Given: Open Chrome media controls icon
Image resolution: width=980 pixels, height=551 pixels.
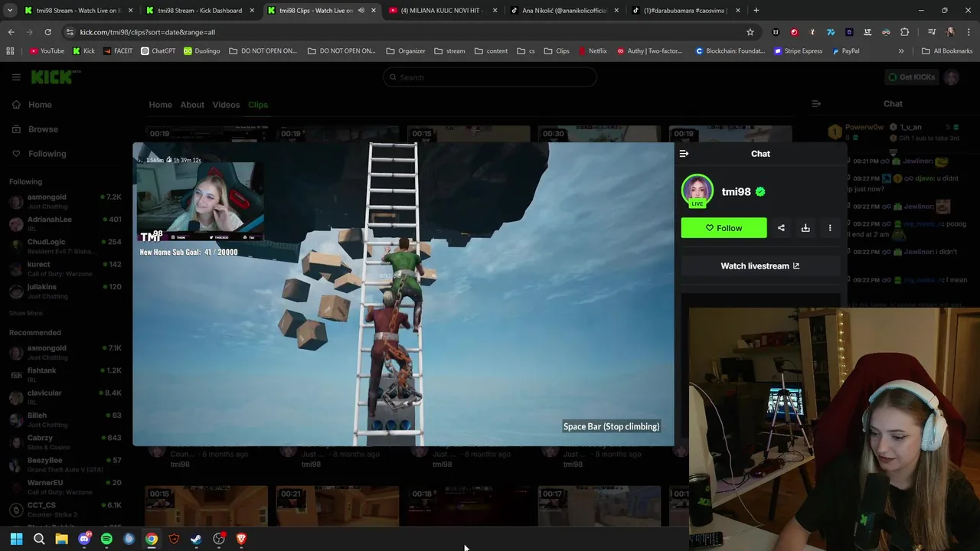Looking at the screenshot, I should [x=932, y=32].
